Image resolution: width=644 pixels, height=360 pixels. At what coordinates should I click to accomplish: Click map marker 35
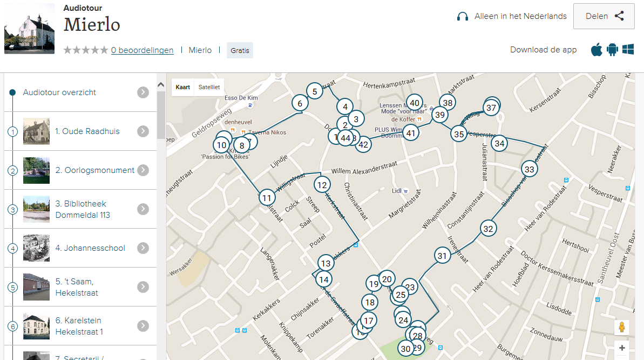coord(459,134)
